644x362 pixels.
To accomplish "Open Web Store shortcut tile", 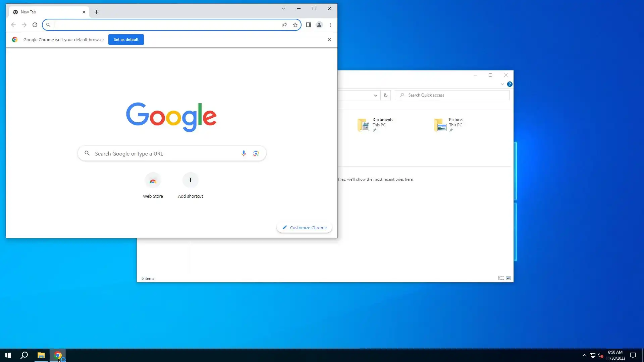I will 153,181.
